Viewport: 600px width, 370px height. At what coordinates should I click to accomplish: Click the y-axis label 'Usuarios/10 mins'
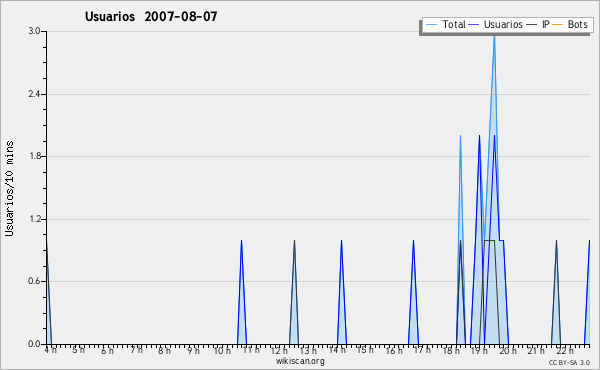[x=9, y=189]
